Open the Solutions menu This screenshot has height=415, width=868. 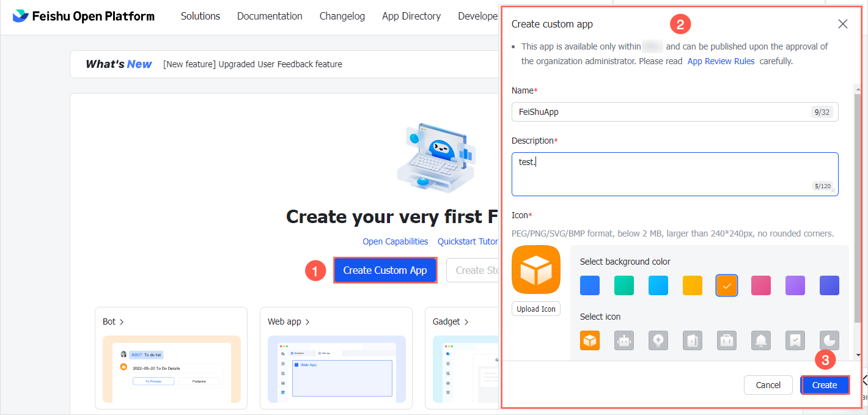tap(200, 17)
